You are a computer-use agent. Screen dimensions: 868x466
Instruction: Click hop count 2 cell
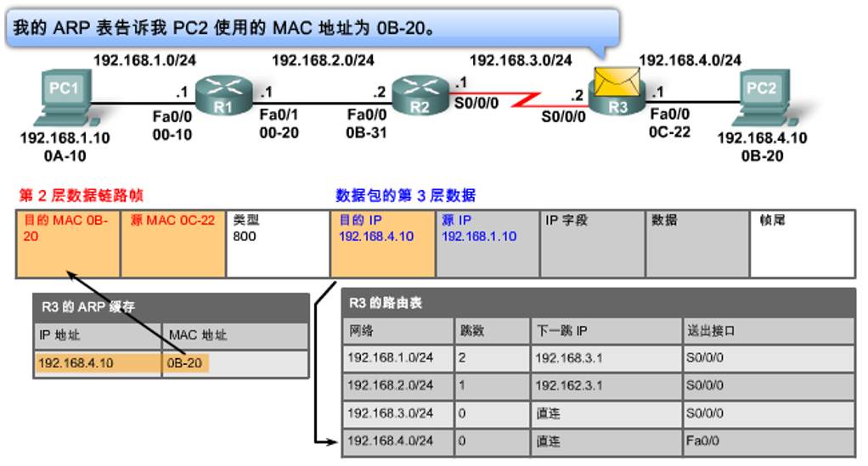(x=492, y=358)
